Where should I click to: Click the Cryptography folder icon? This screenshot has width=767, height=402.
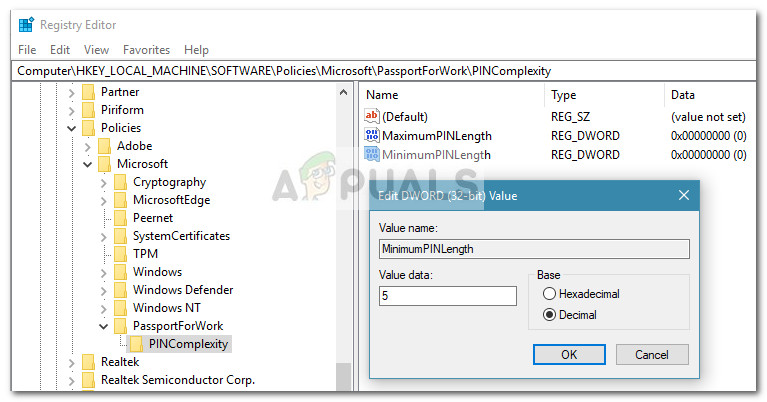120,182
